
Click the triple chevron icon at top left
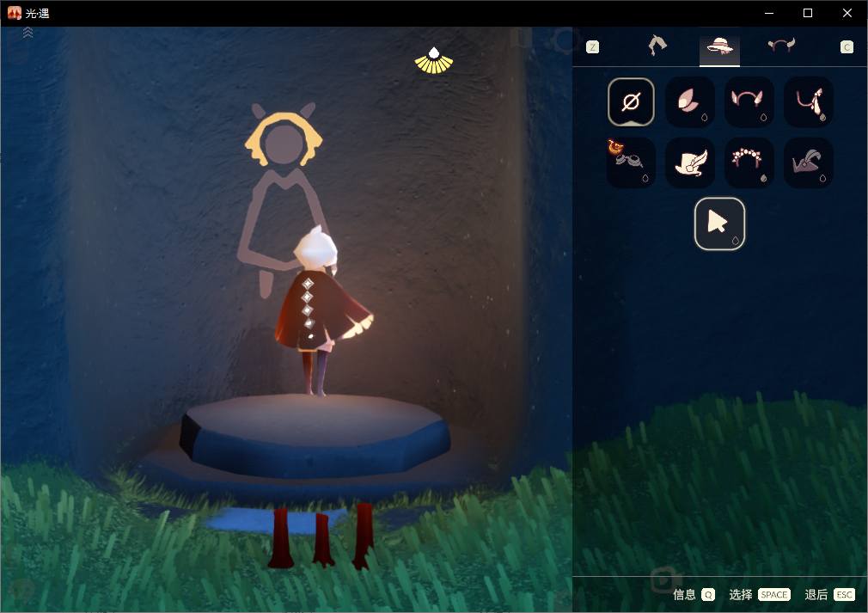tap(28, 34)
